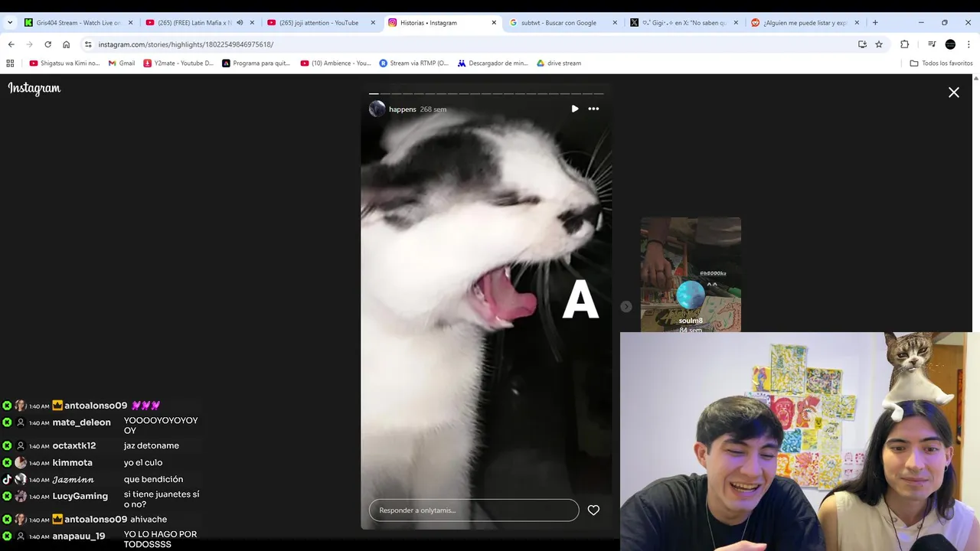Open a new browser tab

pyautogui.click(x=875, y=23)
